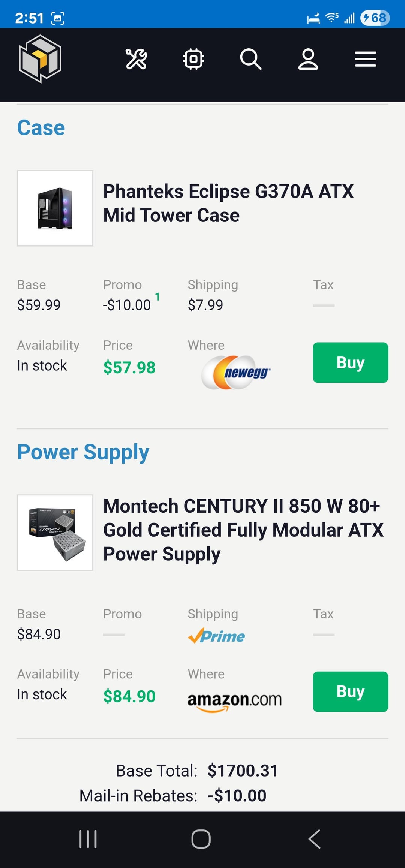Viewport: 405px width, 868px height.
Task: Tap the Phanteks case thumbnail image
Action: [55, 208]
